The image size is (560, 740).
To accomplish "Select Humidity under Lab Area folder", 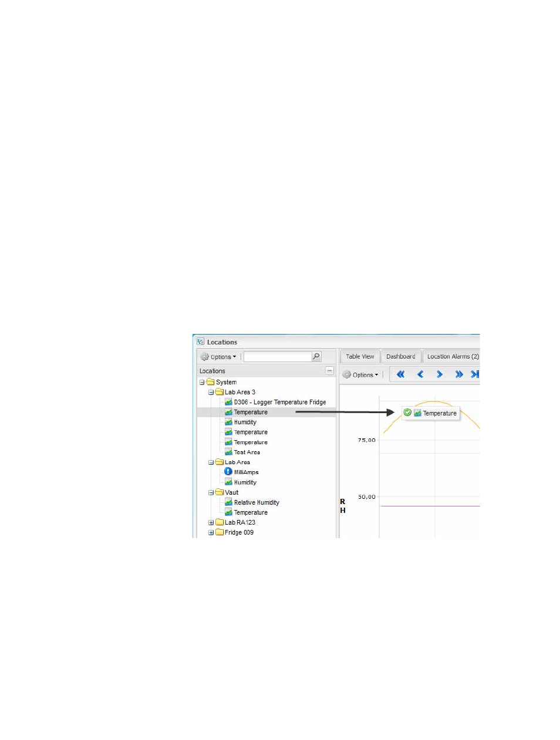I will pyautogui.click(x=241, y=482).
